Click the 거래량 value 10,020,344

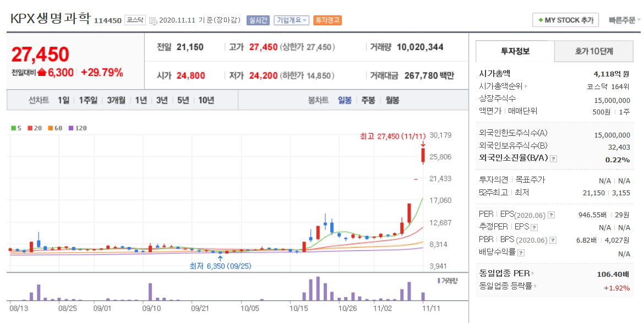click(x=420, y=47)
